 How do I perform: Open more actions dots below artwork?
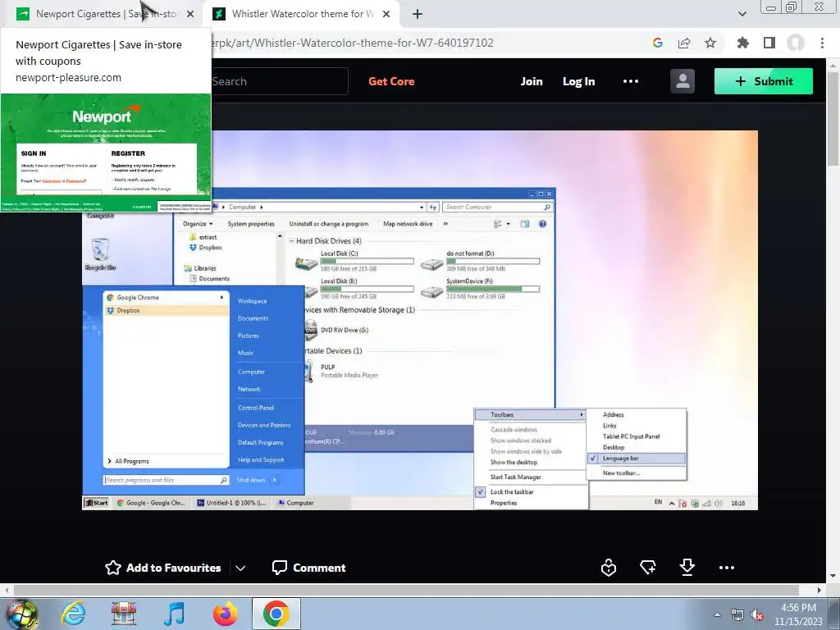(727, 568)
